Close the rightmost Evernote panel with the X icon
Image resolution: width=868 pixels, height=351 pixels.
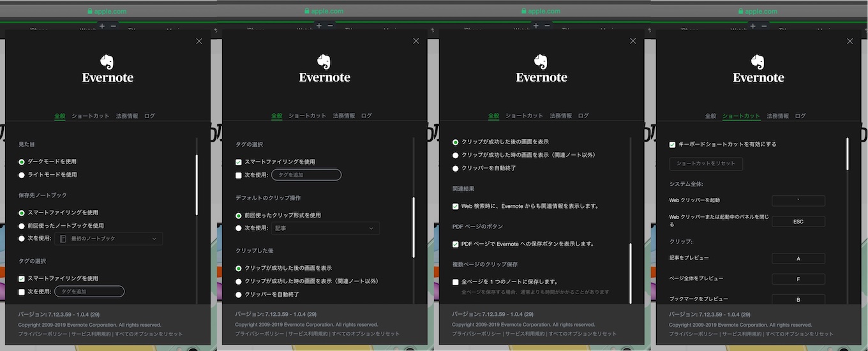(849, 41)
